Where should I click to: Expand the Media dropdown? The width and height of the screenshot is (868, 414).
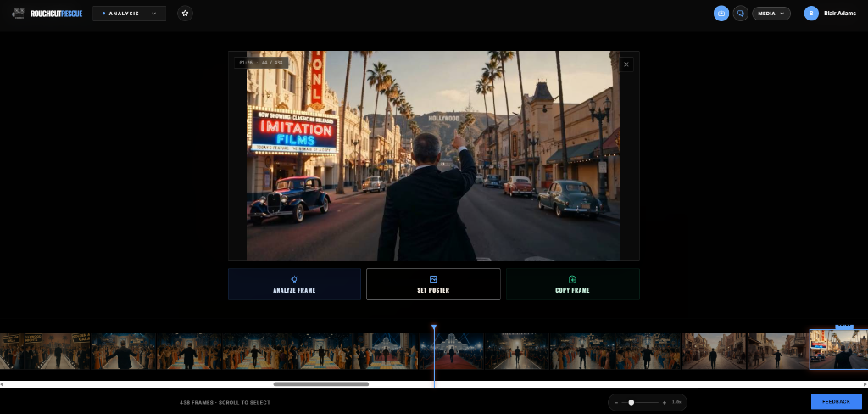pos(771,14)
